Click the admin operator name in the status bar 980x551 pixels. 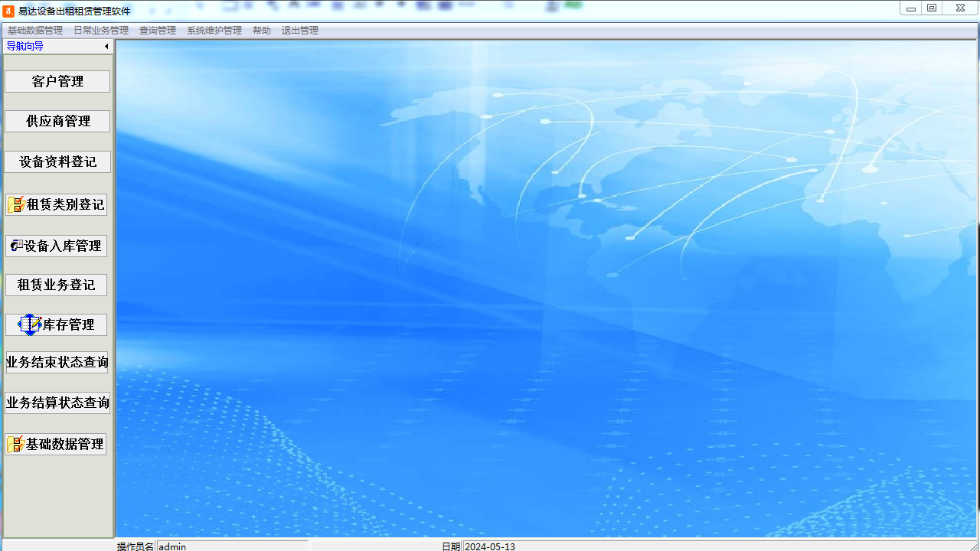pyautogui.click(x=172, y=546)
